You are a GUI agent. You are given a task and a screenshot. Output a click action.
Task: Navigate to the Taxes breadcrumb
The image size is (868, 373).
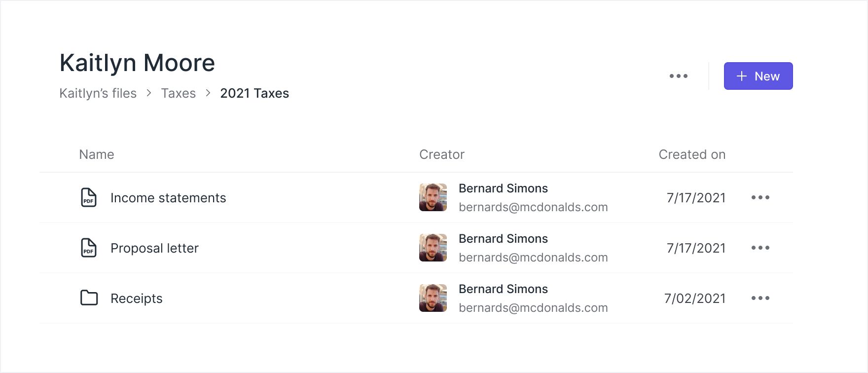178,93
